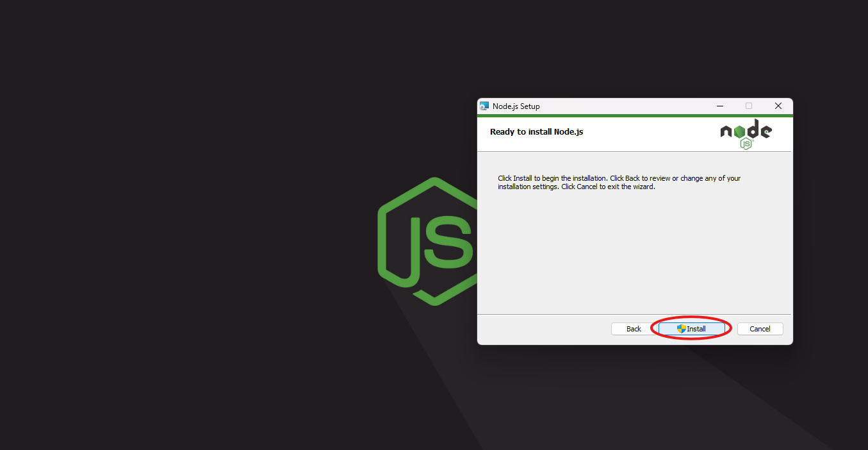Image resolution: width=868 pixels, height=450 pixels.
Task: Click the "Node.js Setup" title bar text
Action: click(x=516, y=106)
